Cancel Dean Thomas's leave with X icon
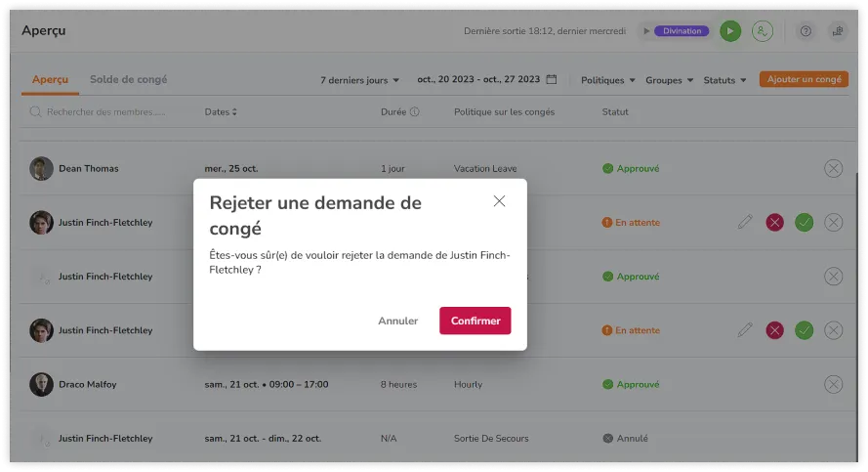 833,169
